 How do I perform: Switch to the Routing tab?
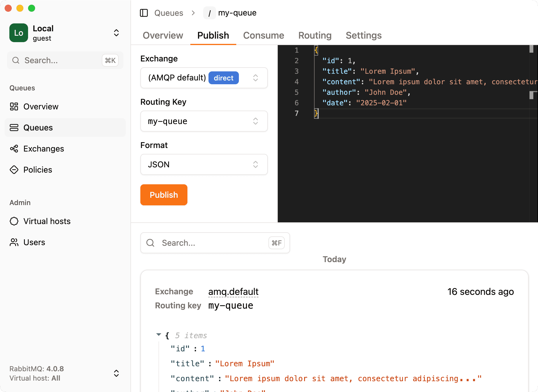click(x=315, y=35)
